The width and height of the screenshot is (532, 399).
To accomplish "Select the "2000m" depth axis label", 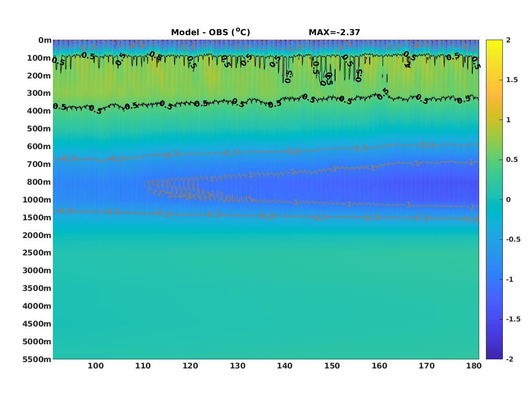I will pyautogui.click(x=37, y=235).
